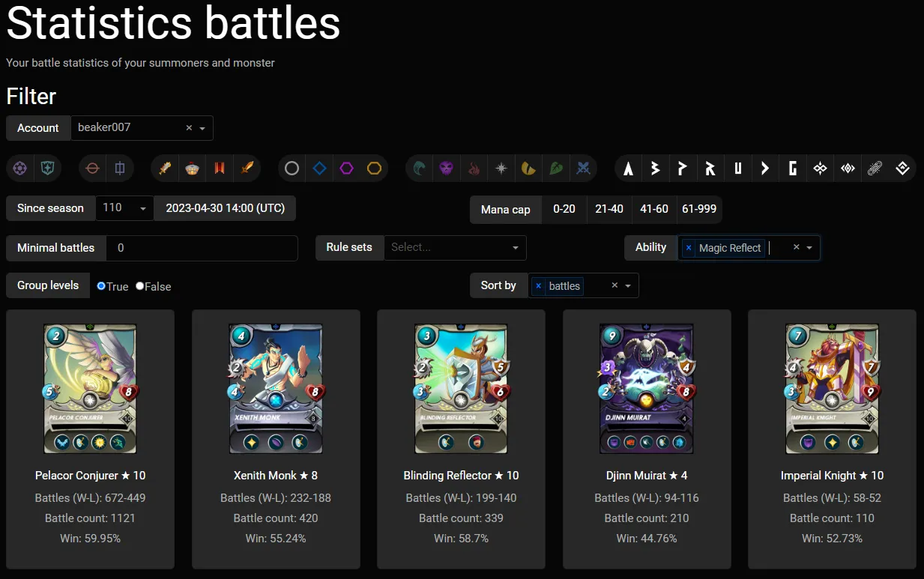Click the Djinn Muirat card image
Screen dimensions: 924x579
tap(647, 389)
